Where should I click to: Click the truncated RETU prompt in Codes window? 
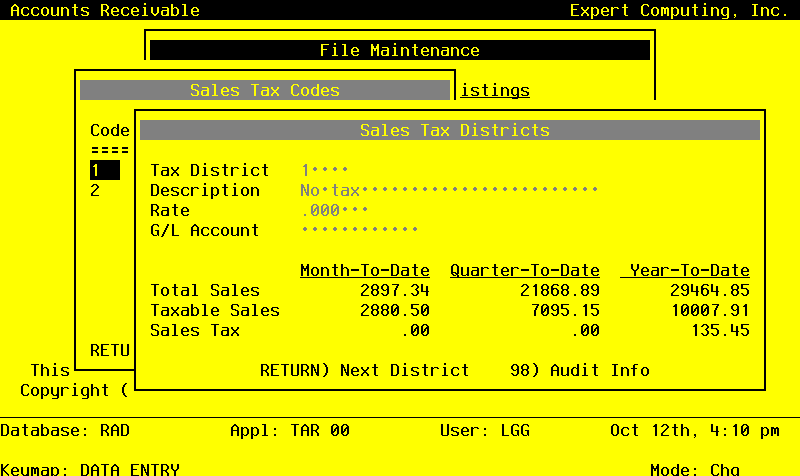point(110,350)
